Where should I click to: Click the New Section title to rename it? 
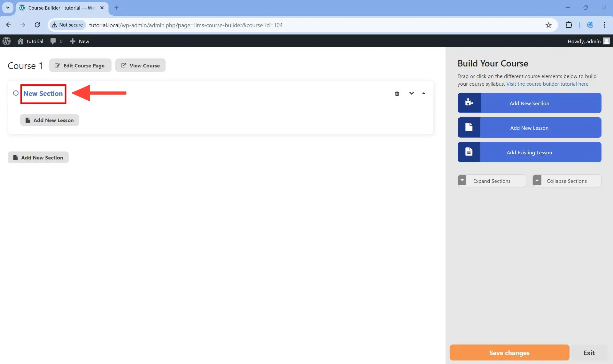[43, 94]
